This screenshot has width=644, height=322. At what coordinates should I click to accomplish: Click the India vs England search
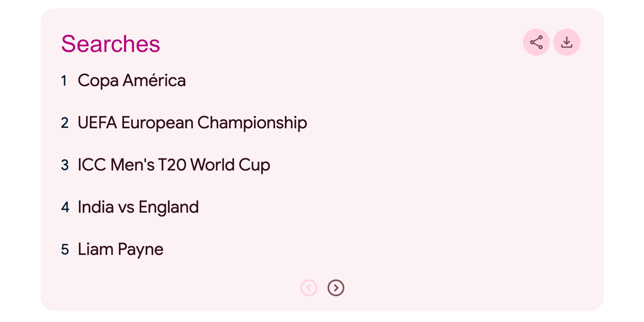138,207
